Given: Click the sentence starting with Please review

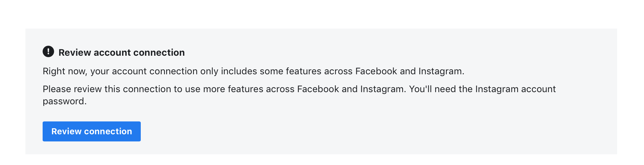Looking at the screenshot, I should pos(299,95).
